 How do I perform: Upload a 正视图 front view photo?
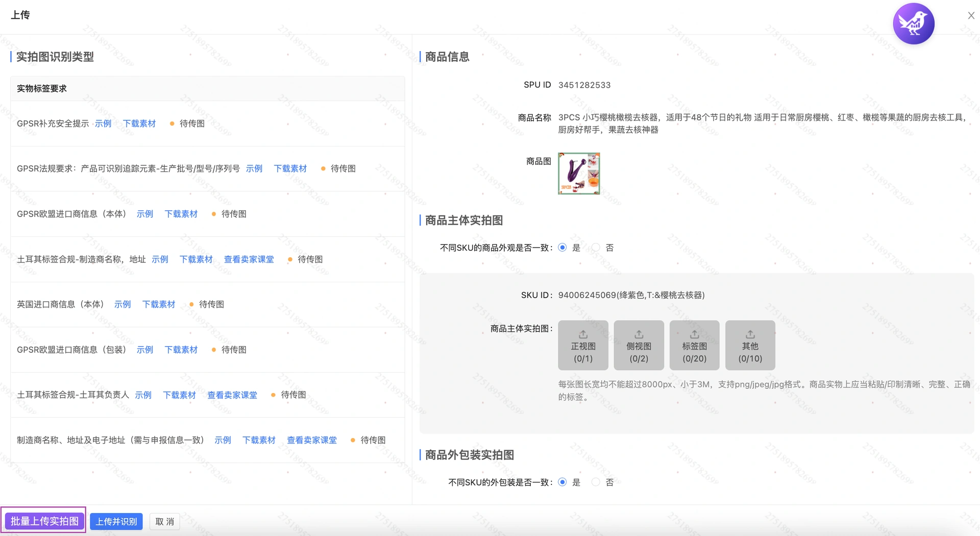[583, 345]
